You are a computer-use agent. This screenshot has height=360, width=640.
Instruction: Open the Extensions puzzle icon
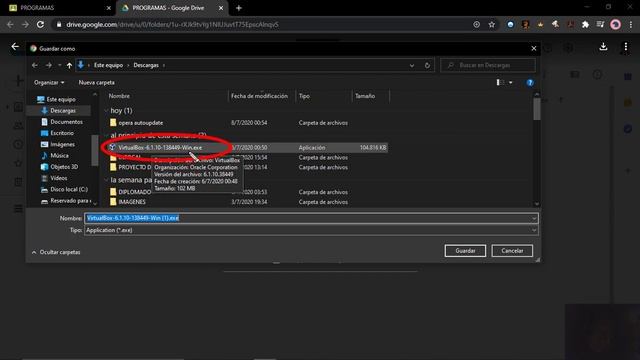(585, 24)
